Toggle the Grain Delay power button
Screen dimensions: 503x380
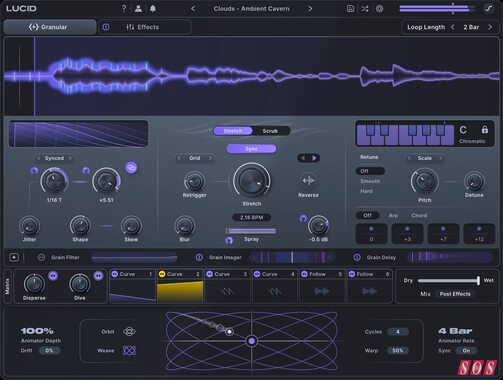tap(357, 257)
